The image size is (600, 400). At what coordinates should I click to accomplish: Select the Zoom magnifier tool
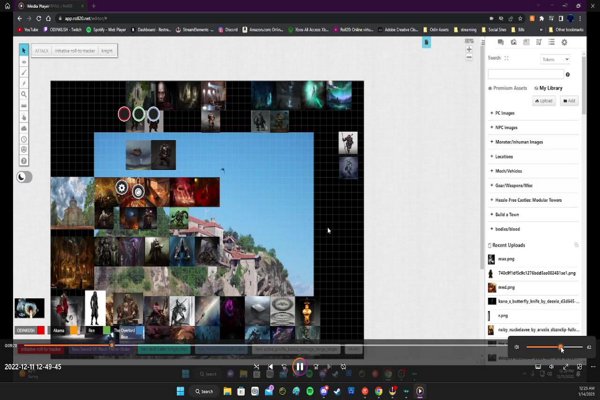[x=24, y=94]
